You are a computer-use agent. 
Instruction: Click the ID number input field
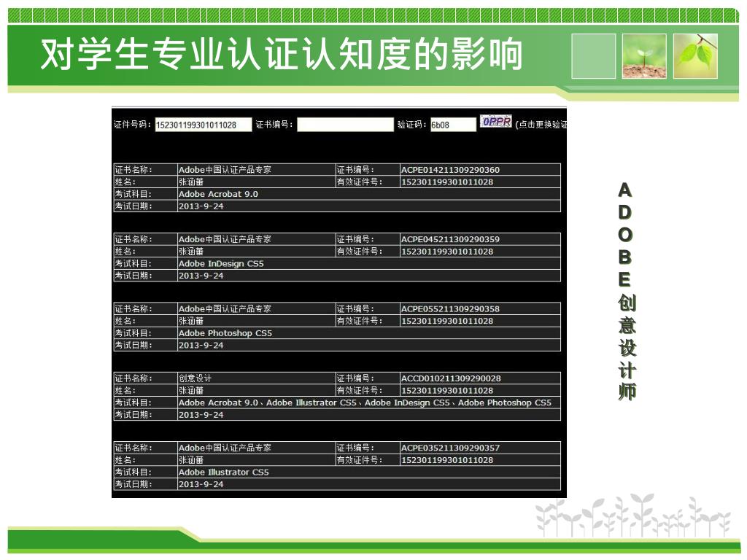203,125
